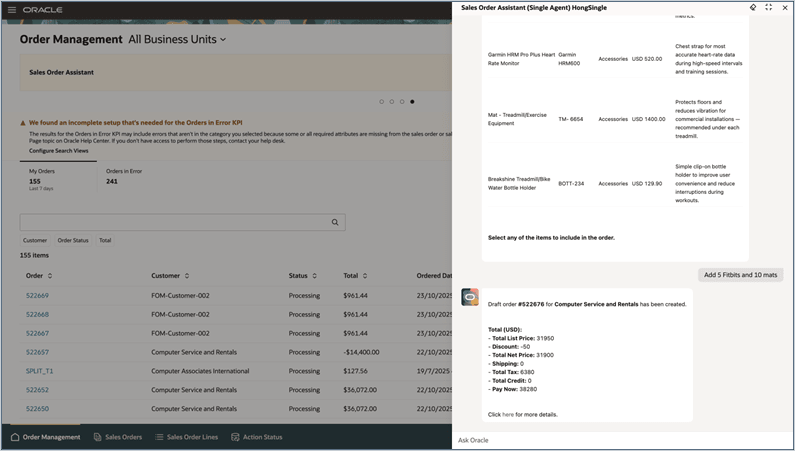The height and width of the screenshot is (451, 795).
Task: Open the hamburger navigation menu
Action: tap(12, 10)
